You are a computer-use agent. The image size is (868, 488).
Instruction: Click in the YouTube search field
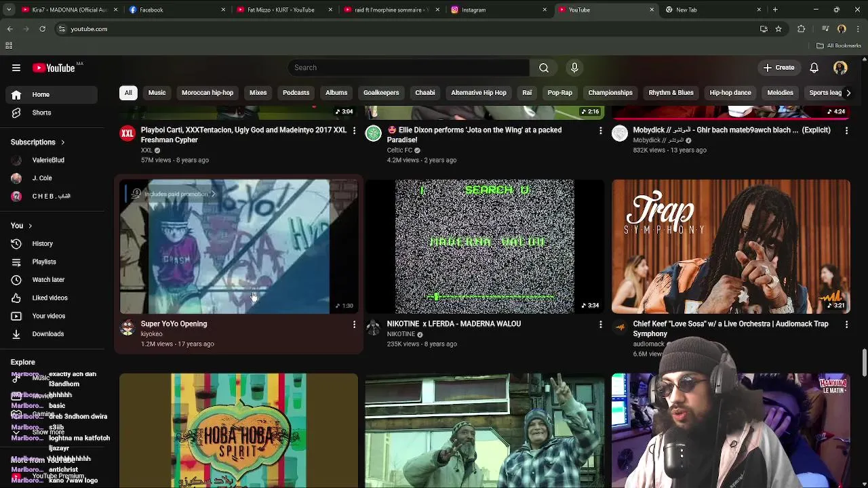tap(408, 68)
